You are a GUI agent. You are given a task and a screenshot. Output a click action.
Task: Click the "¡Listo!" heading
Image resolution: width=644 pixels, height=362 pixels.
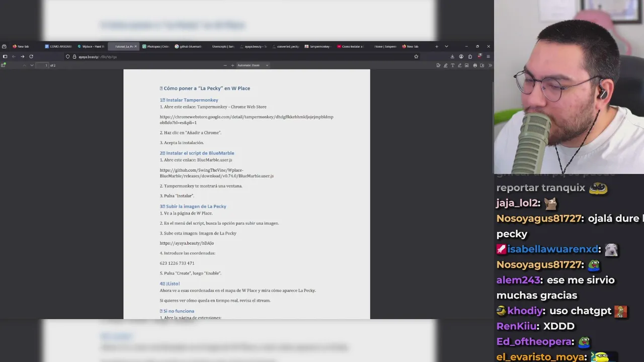coord(173,284)
